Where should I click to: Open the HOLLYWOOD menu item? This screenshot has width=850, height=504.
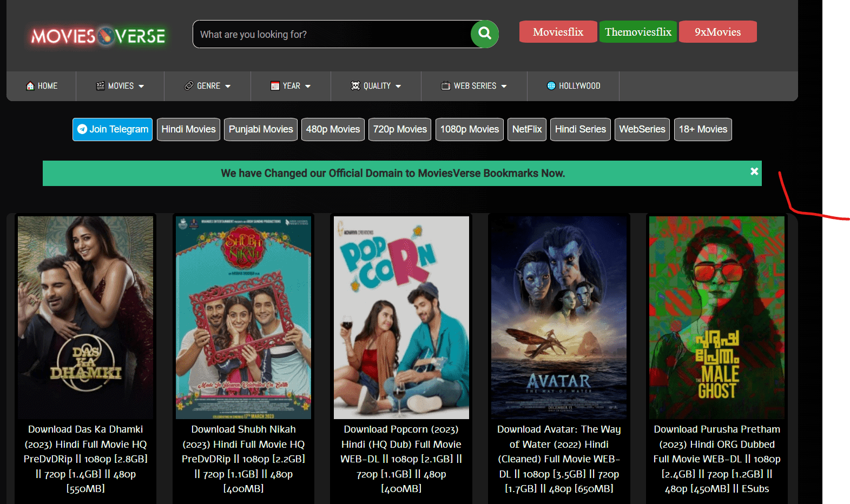(x=574, y=86)
